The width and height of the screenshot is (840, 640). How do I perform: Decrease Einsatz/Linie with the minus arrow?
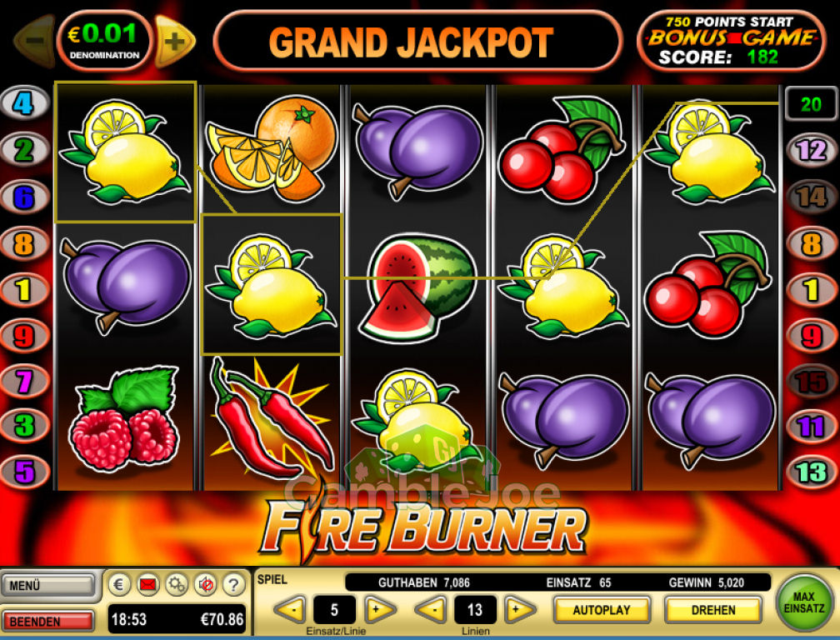290,609
